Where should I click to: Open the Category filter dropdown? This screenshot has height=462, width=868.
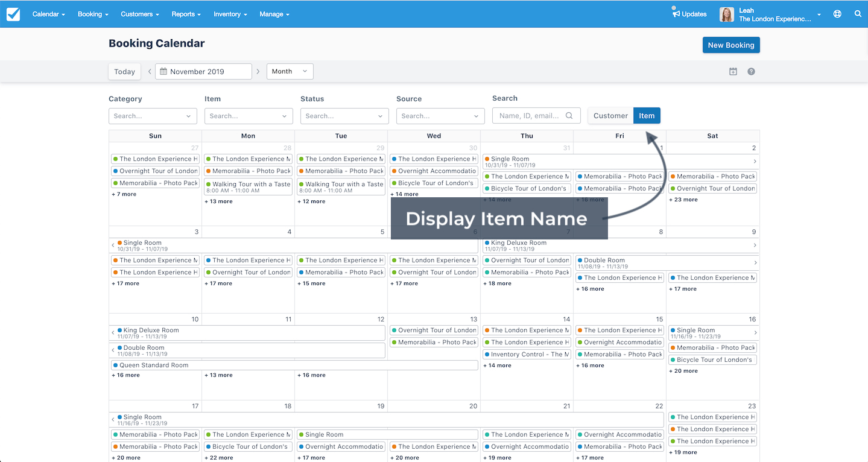click(x=153, y=116)
